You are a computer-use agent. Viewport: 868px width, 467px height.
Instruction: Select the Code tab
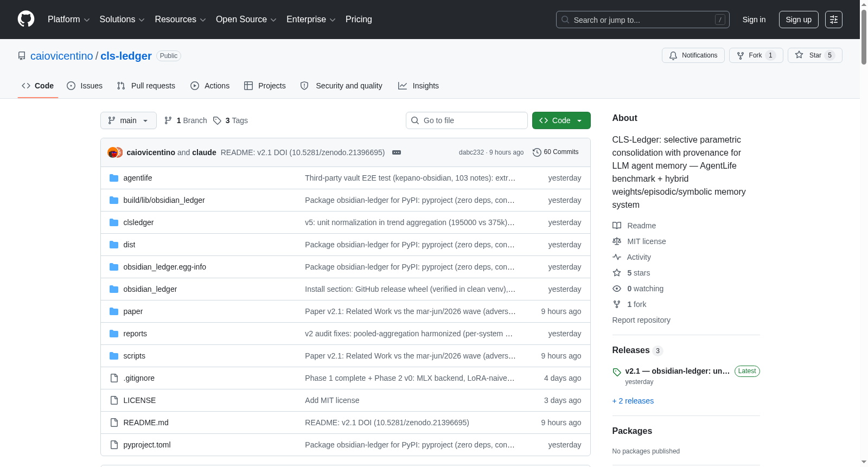pos(38,86)
